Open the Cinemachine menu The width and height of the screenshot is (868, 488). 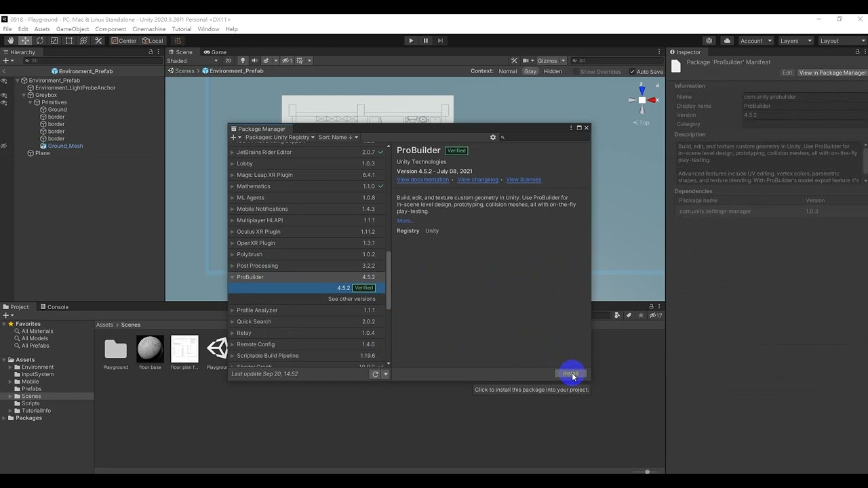coord(149,29)
